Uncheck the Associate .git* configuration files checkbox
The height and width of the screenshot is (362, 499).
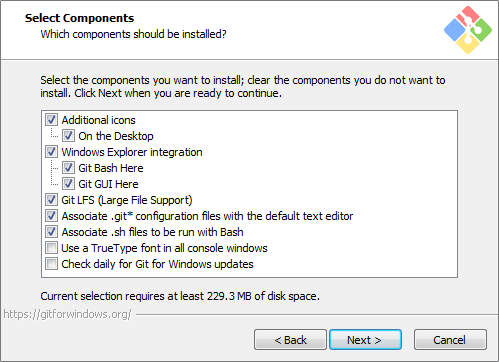[52, 216]
